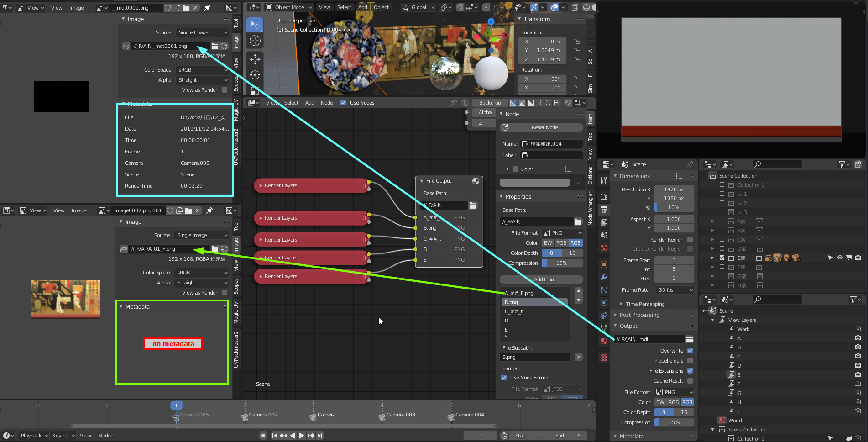868x442 pixels.
Task: Open the Modifier wrench properties tab
Action: coord(604,277)
